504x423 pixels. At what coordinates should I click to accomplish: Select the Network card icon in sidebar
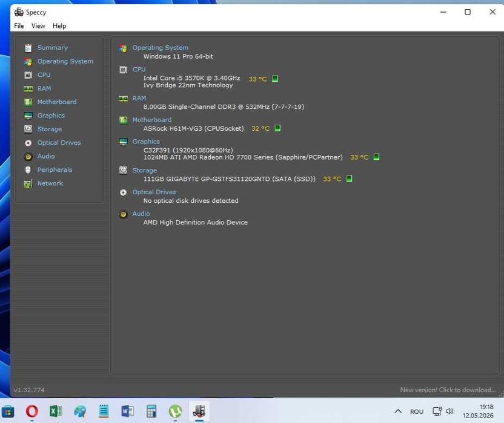pyautogui.click(x=28, y=184)
